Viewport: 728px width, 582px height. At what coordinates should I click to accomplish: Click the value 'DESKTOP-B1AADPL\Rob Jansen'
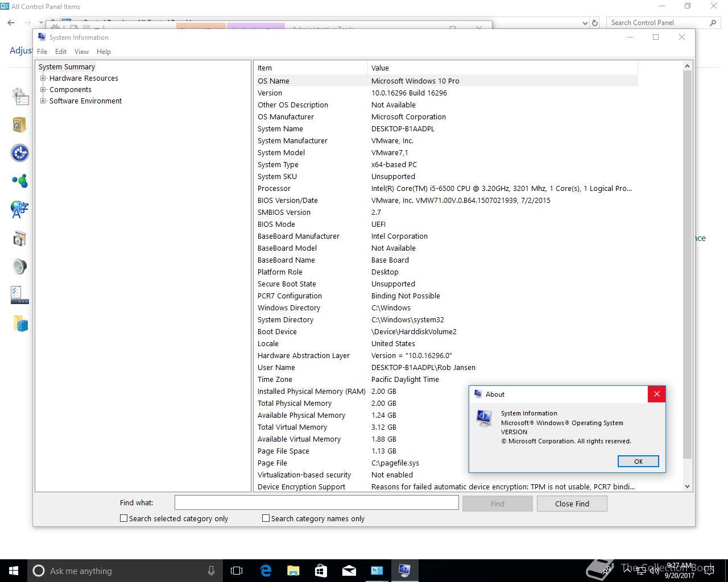423,367
